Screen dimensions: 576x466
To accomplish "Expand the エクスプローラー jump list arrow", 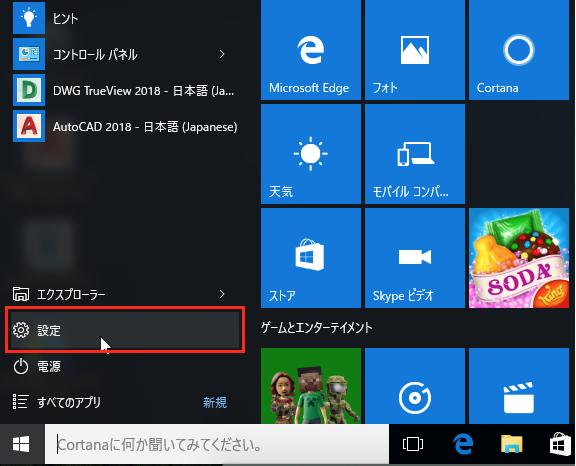I will [x=222, y=294].
